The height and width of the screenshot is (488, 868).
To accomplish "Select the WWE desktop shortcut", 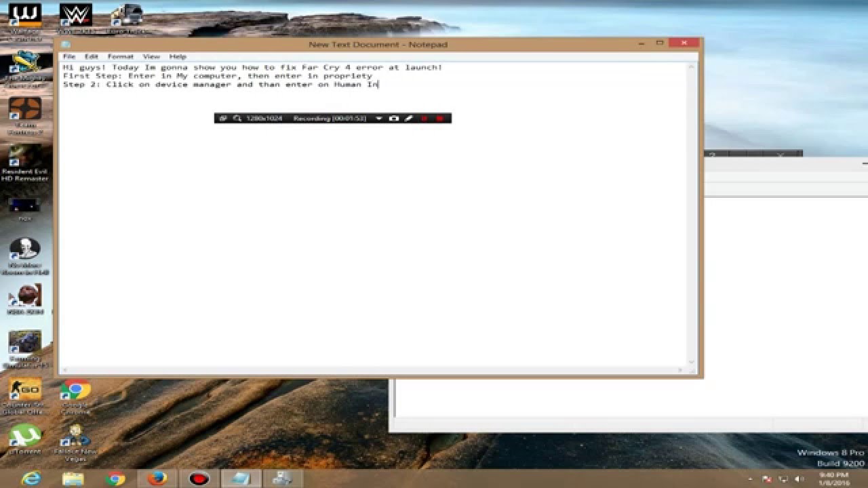I will 75,19.
